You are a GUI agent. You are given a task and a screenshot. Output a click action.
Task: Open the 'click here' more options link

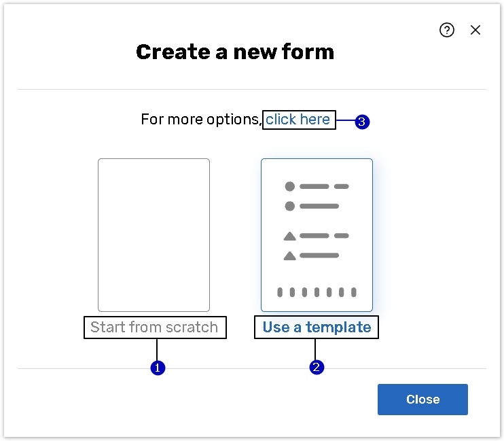[x=298, y=120]
